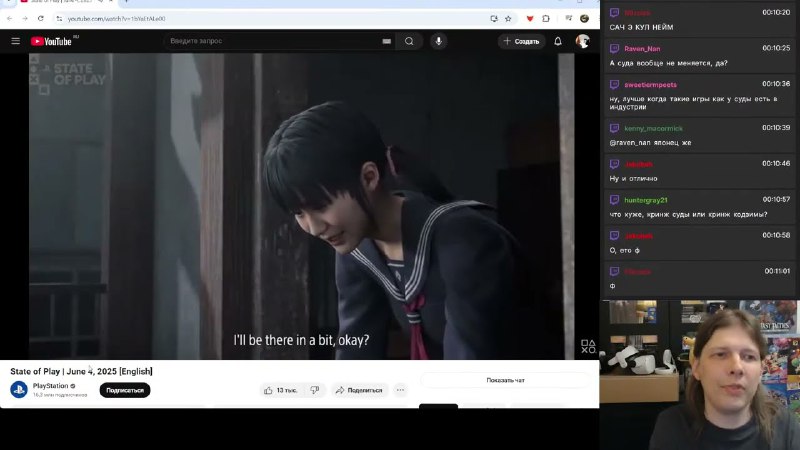Click the Twitch badge next to kenny_maccormick
This screenshot has width=800, height=450.
[x=614, y=128]
